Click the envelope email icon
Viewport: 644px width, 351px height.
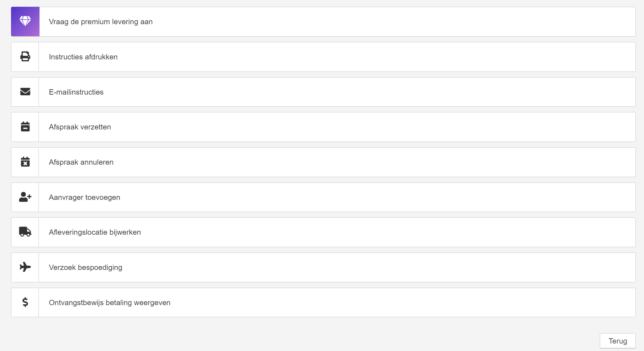tap(25, 92)
